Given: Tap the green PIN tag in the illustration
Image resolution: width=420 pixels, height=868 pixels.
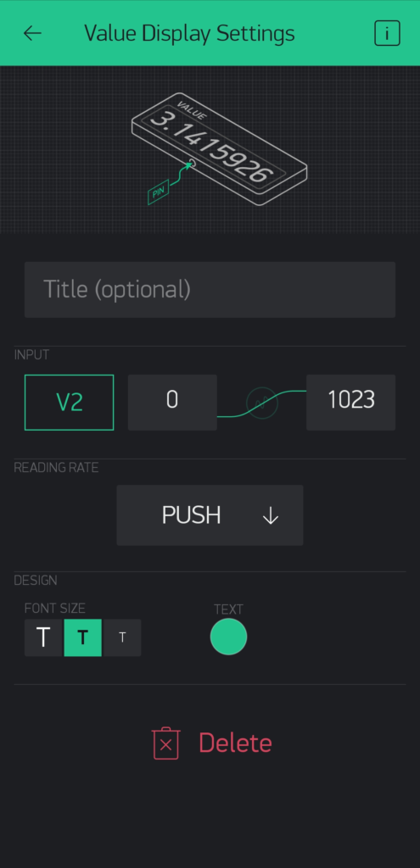Looking at the screenshot, I should pos(159,194).
